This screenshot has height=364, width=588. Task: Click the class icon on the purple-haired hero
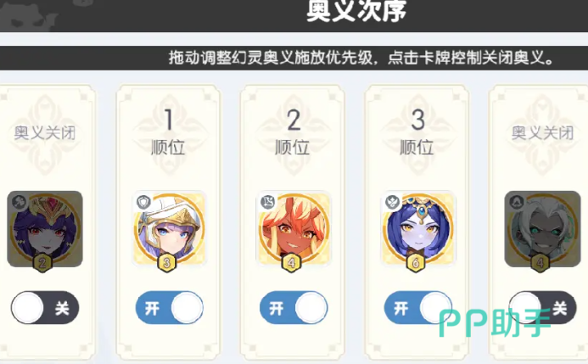point(19,203)
